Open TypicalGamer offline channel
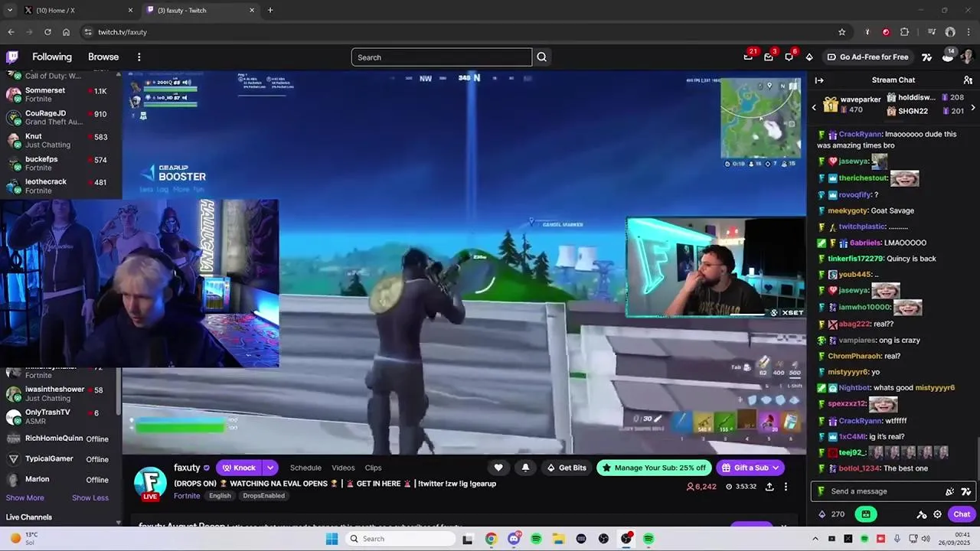Viewport: 980px width, 551px height. 59,459
